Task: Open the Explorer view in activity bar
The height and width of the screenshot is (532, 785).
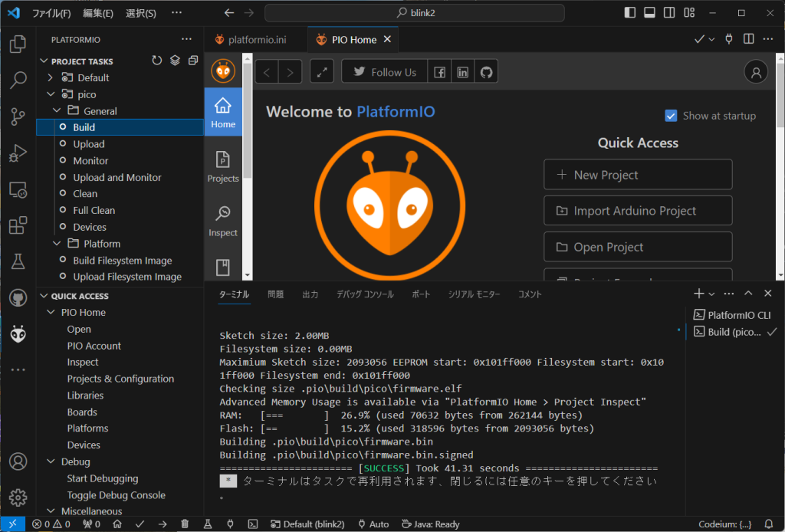Action: 18,44
